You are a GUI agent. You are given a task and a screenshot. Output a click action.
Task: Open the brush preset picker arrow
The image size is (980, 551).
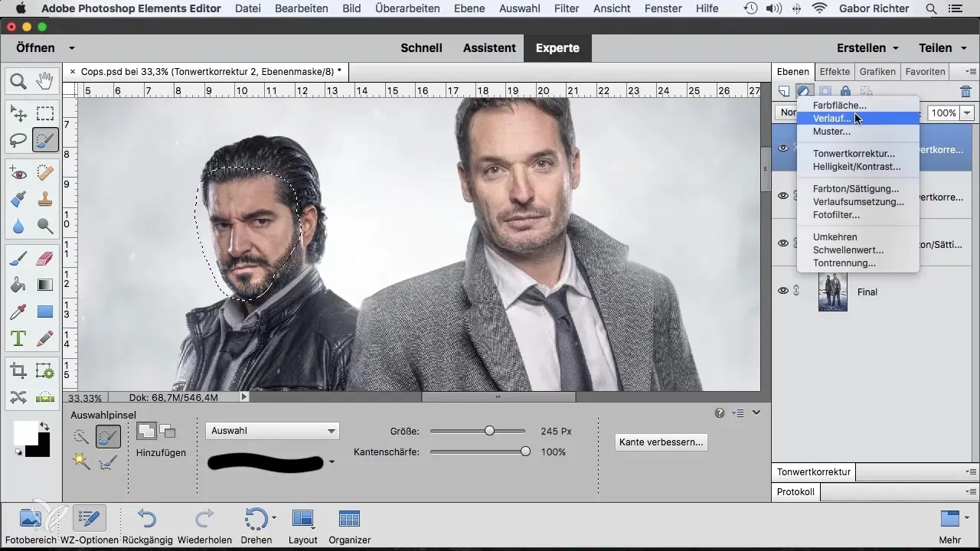click(x=332, y=462)
